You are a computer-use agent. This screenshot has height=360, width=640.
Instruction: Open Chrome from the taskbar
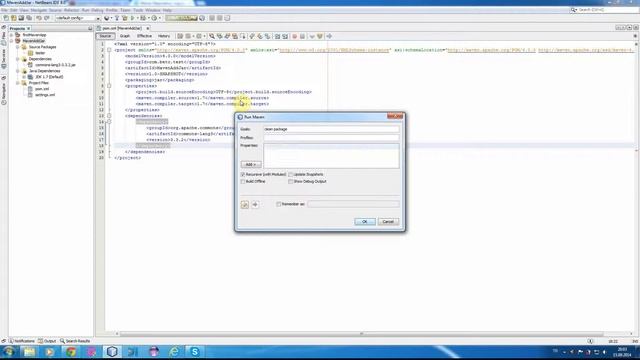click(x=71, y=352)
